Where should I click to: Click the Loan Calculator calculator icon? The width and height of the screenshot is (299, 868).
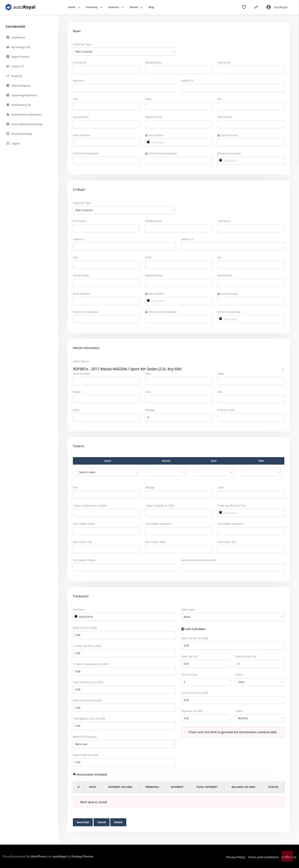click(x=183, y=629)
